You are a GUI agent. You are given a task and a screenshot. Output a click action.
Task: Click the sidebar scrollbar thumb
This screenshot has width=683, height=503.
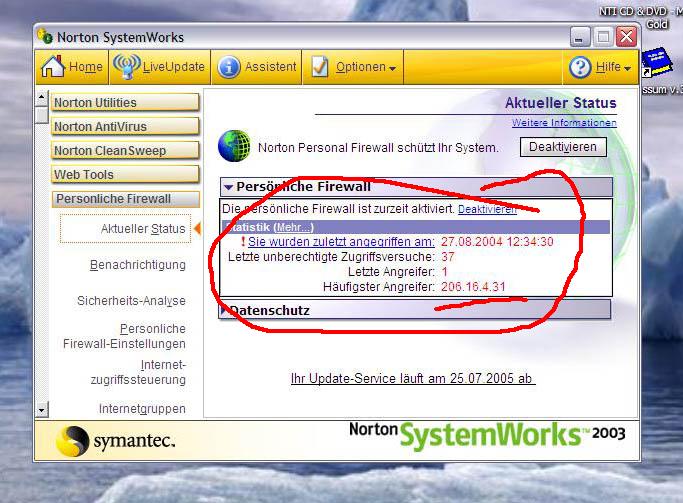41,115
